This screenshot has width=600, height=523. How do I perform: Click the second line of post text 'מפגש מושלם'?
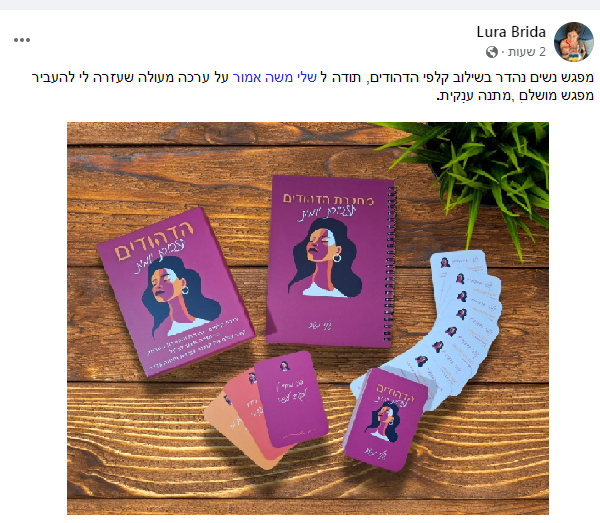coord(515,95)
